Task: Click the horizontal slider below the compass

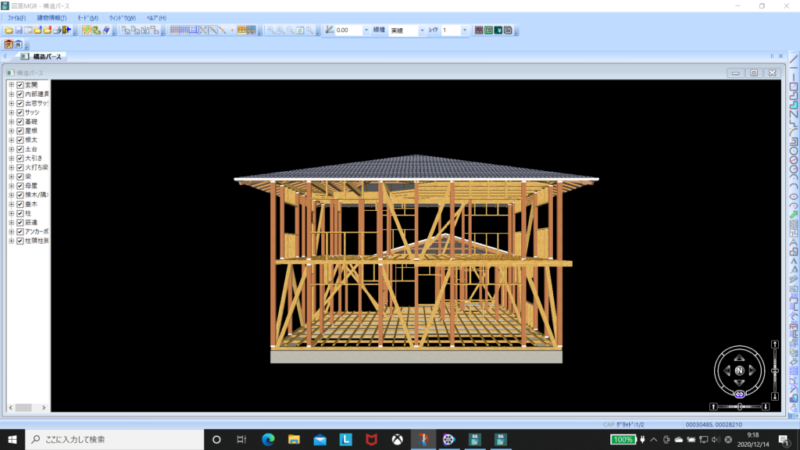Action: point(739,407)
